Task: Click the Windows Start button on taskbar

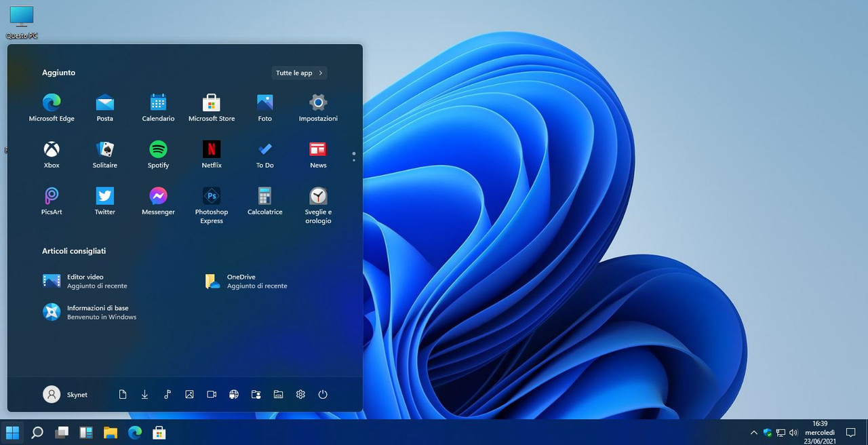Action: tap(12, 432)
